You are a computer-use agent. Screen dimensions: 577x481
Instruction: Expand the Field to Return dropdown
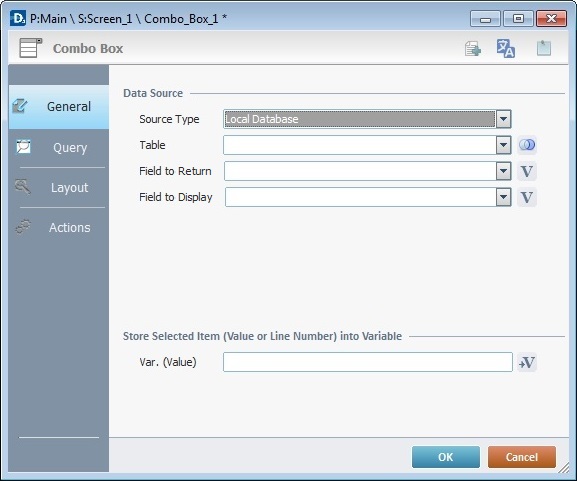pyautogui.click(x=503, y=171)
